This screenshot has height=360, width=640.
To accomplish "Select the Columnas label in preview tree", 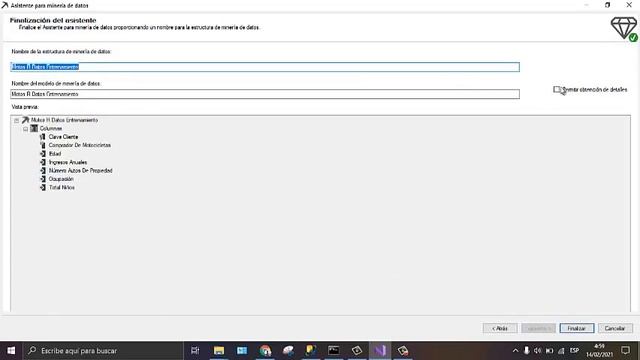I will [51, 129].
